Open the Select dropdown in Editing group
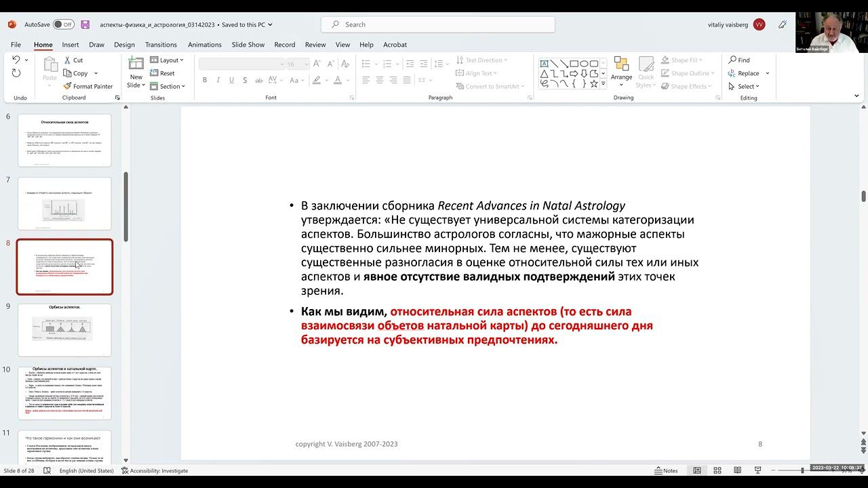The height and width of the screenshot is (488, 868). tap(744, 86)
